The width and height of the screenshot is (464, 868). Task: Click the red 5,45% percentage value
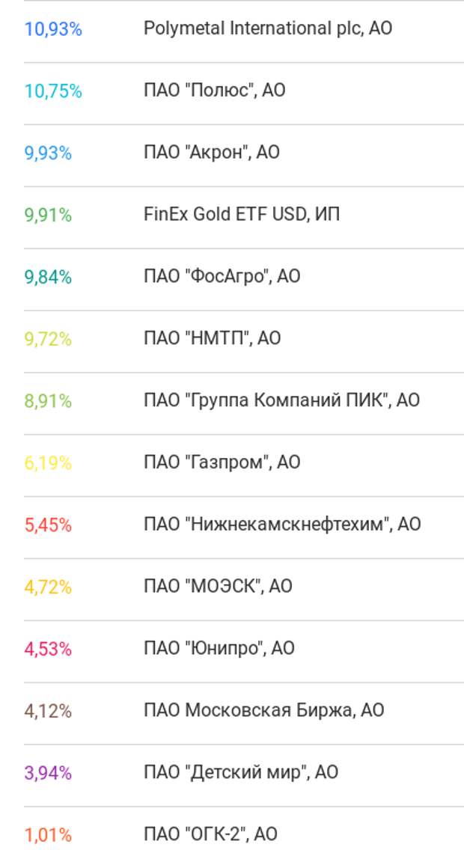point(49,524)
